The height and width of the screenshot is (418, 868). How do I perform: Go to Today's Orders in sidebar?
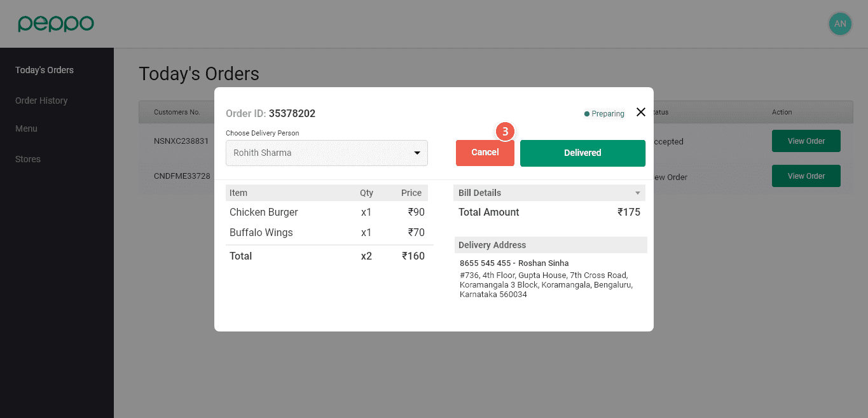45,70
